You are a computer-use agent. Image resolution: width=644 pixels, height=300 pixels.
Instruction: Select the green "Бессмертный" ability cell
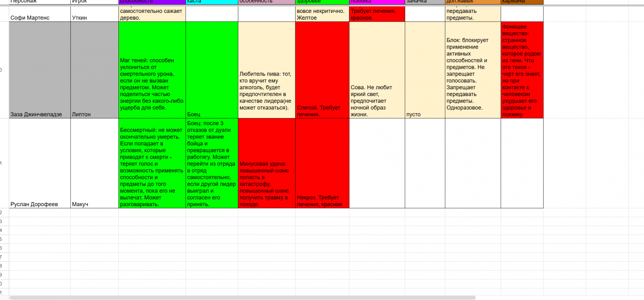click(152, 163)
